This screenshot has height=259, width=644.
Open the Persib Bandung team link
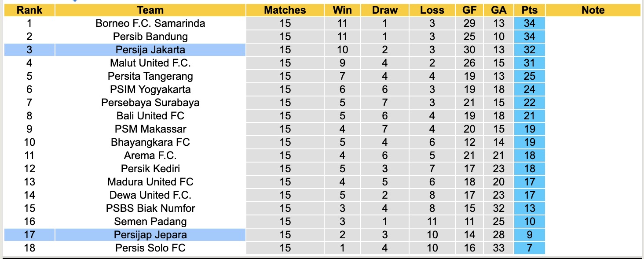(x=150, y=37)
